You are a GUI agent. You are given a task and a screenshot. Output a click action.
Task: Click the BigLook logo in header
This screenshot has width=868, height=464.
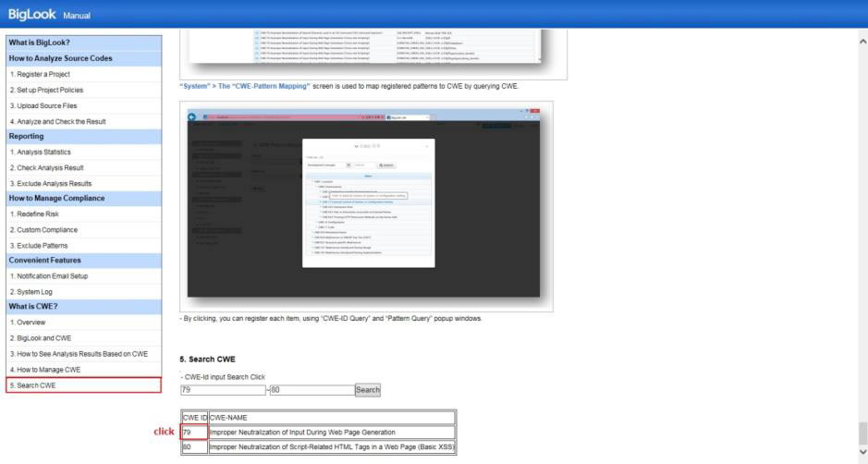[31, 15]
